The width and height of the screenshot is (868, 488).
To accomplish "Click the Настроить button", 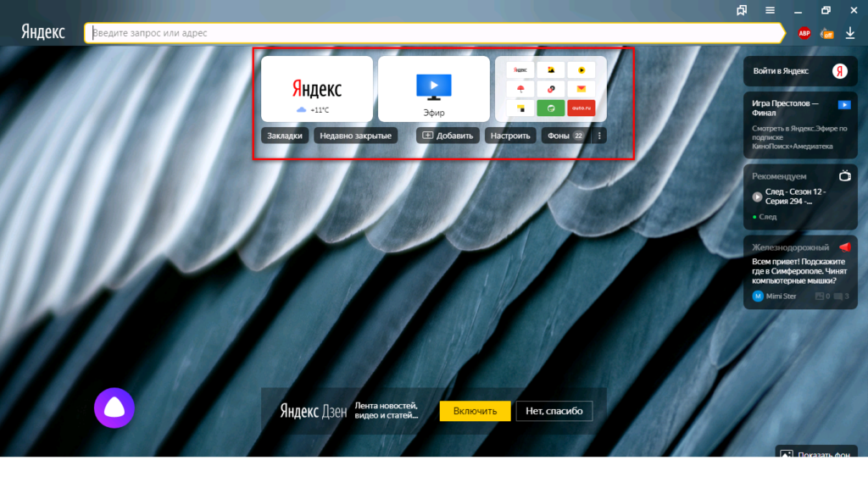I will pyautogui.click(x=510, y=136).
